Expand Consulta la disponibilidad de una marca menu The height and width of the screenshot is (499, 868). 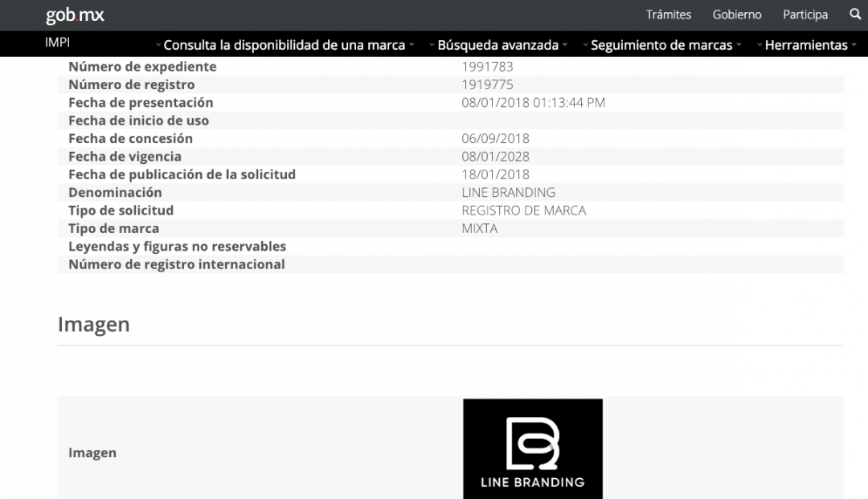click(x=285, y=45)
